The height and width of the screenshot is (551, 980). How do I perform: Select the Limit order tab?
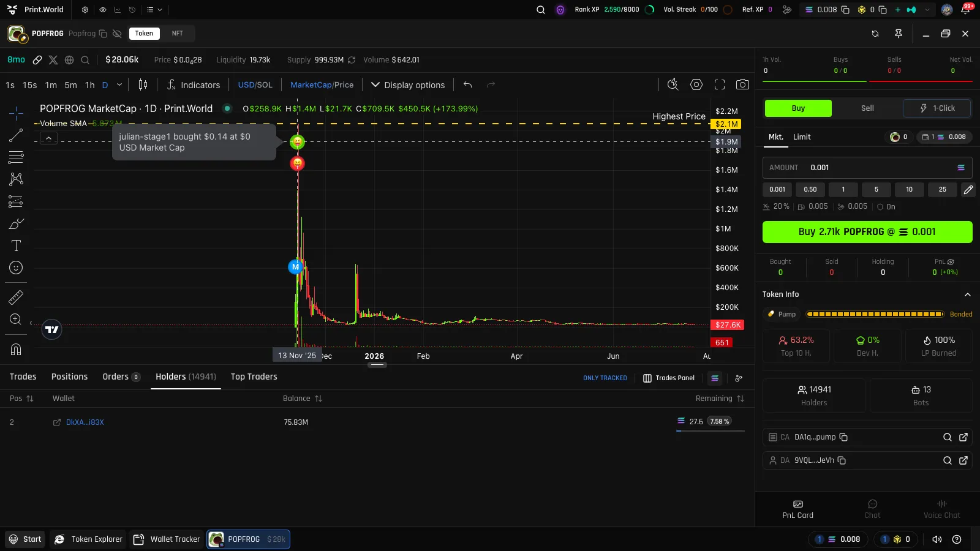(802, 137)
